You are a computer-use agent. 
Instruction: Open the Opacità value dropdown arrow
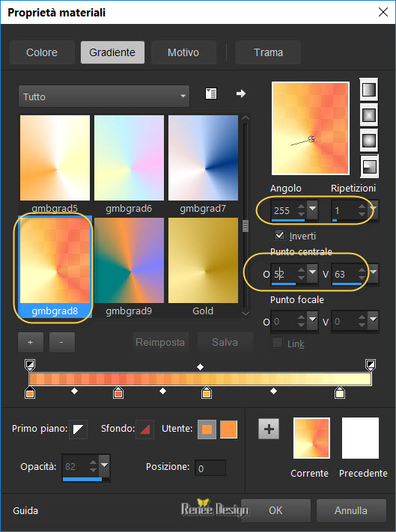click(x=105, y=465)
